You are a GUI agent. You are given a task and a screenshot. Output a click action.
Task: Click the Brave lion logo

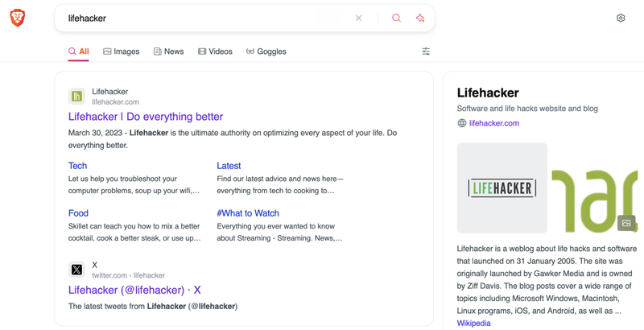(x=18, y=18)
